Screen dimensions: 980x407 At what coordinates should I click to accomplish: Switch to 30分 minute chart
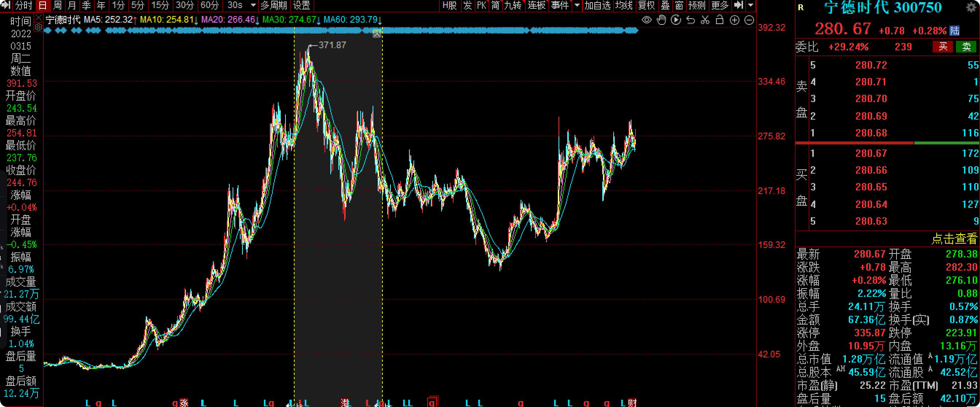click(x=185, y=5)
